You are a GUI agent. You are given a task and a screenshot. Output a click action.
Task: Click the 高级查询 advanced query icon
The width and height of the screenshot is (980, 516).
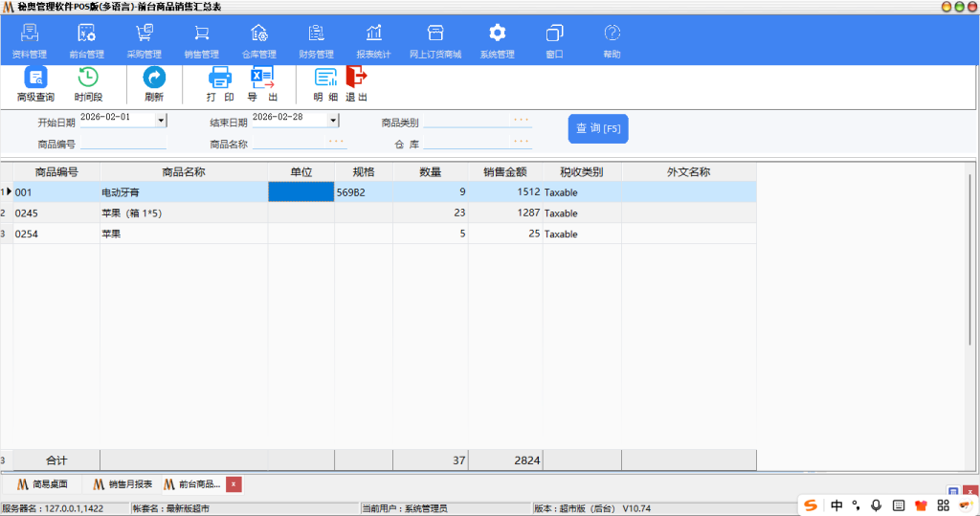coord(35,79)
